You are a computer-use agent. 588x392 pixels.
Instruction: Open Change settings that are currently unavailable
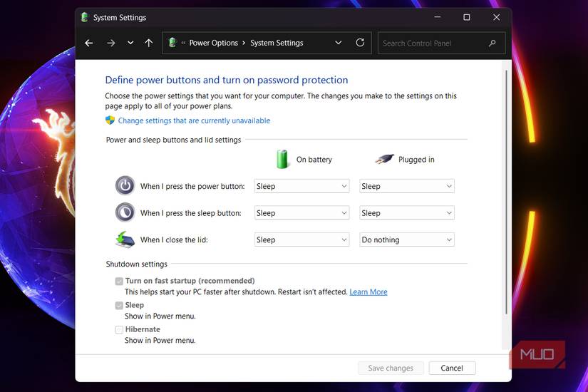194,120
